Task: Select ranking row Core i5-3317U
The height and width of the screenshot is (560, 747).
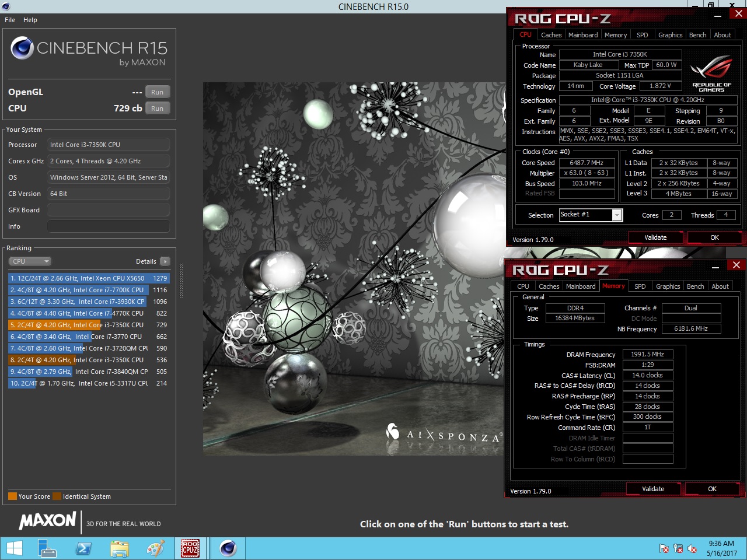Action: pyautogui.click(x=89, y=383)
